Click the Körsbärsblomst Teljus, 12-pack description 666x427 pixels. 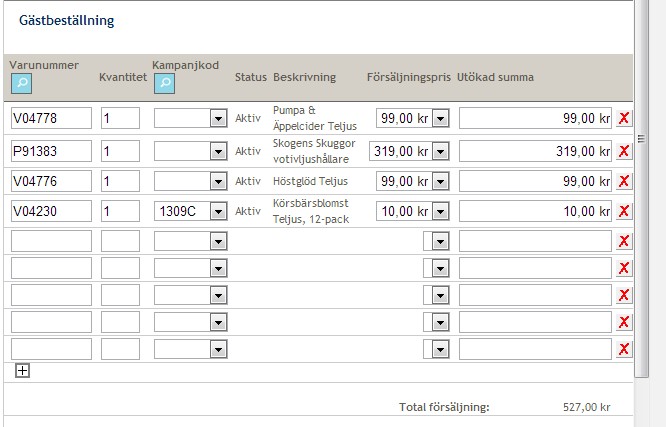[311, 211]
